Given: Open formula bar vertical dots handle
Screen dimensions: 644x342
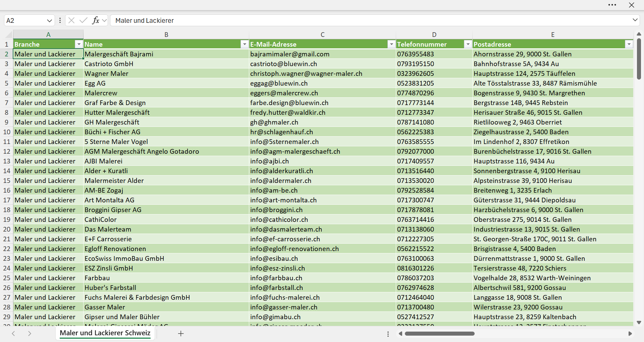Looking at the screenshot, I should (x=60, y=20).
